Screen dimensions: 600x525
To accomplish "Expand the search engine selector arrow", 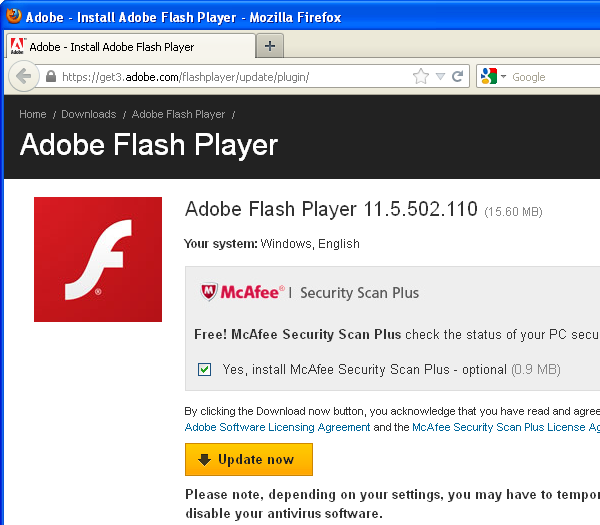I will pos(503,77).
